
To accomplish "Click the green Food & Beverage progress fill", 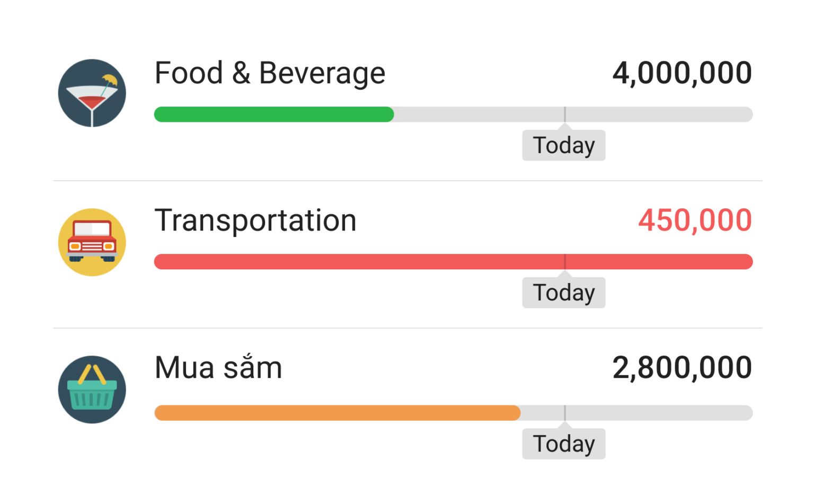I will tap(273, 114).
